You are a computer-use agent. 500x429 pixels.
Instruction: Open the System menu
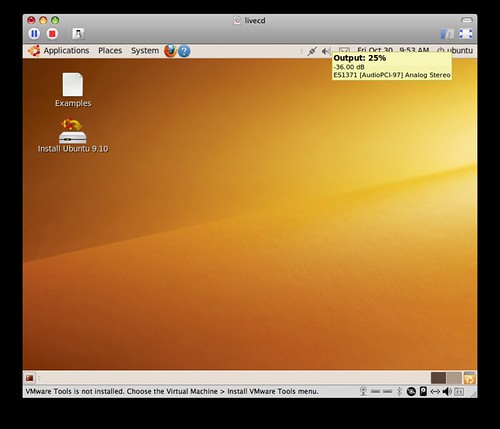coord(145,51)
